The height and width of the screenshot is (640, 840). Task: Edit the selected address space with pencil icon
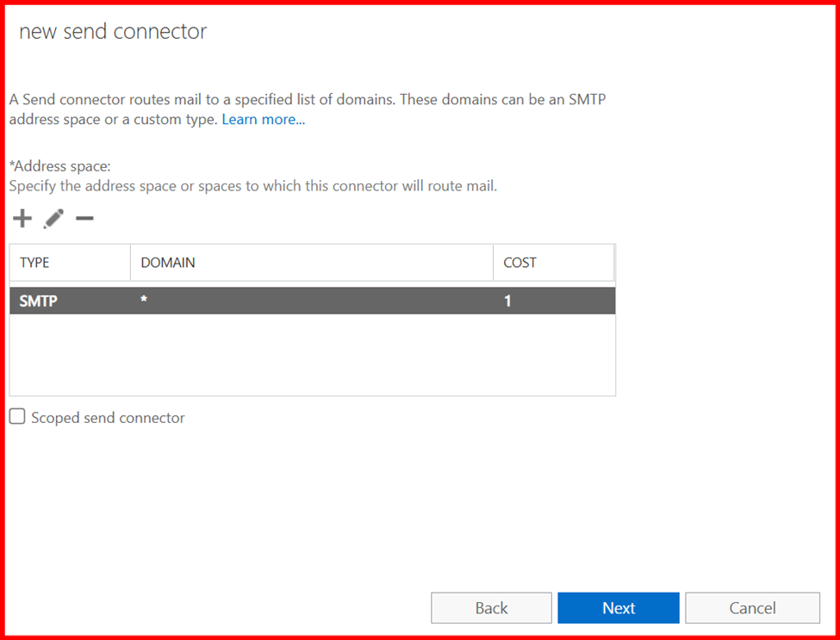(53, 219)
